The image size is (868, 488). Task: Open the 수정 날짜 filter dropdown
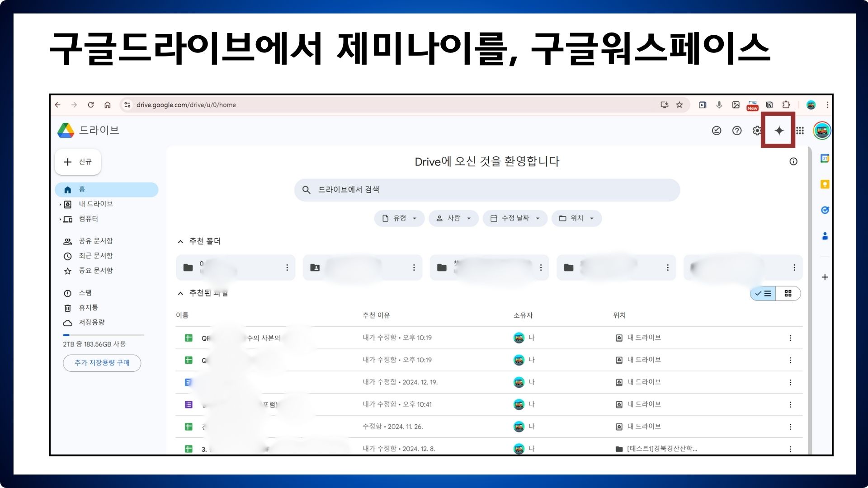515,218
